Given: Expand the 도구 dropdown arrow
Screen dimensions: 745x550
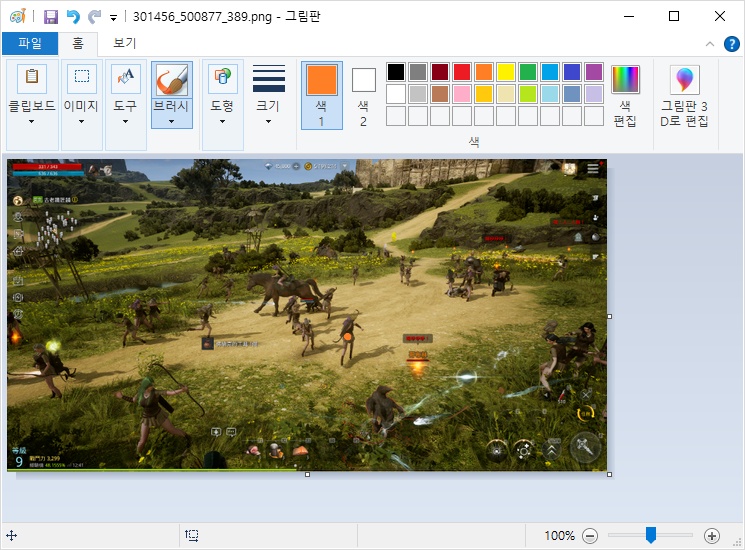Looking at the screenshot, I should tap(125, 122).
